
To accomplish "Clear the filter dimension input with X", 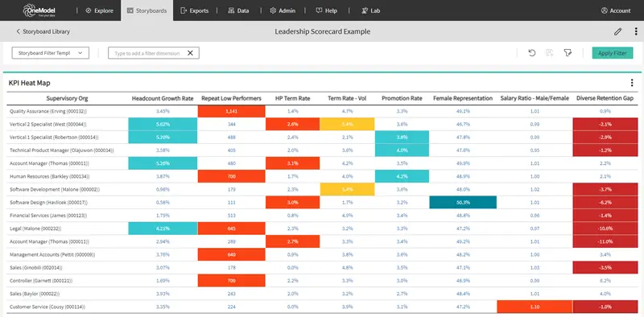I will (x=190, y=53).
